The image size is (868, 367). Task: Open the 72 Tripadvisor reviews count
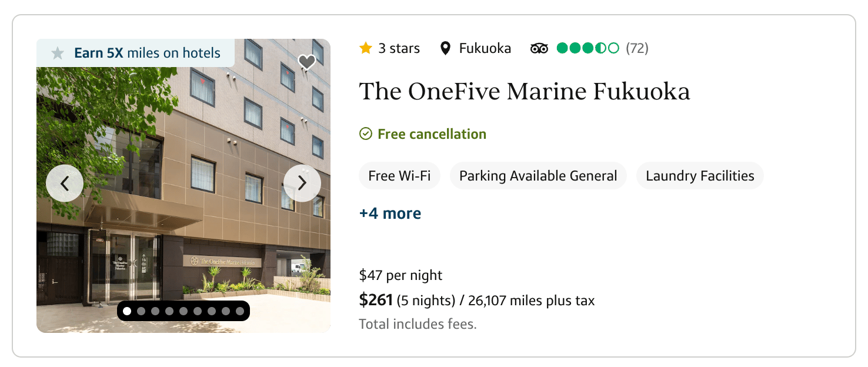(x=637, y=48)
